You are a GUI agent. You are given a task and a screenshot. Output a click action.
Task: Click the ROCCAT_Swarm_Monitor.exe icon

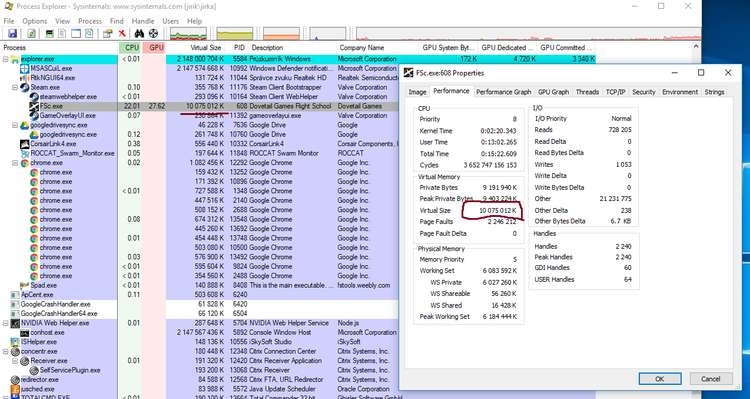[25, 154]
